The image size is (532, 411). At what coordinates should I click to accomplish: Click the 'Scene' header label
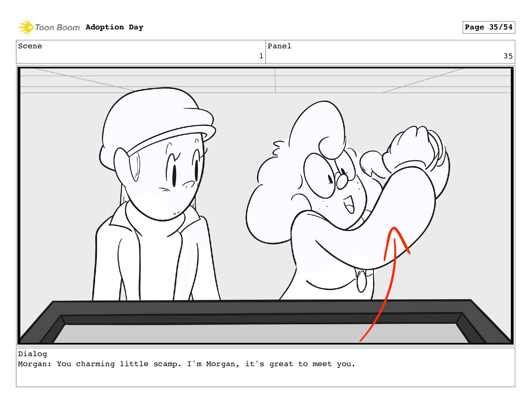30,46
